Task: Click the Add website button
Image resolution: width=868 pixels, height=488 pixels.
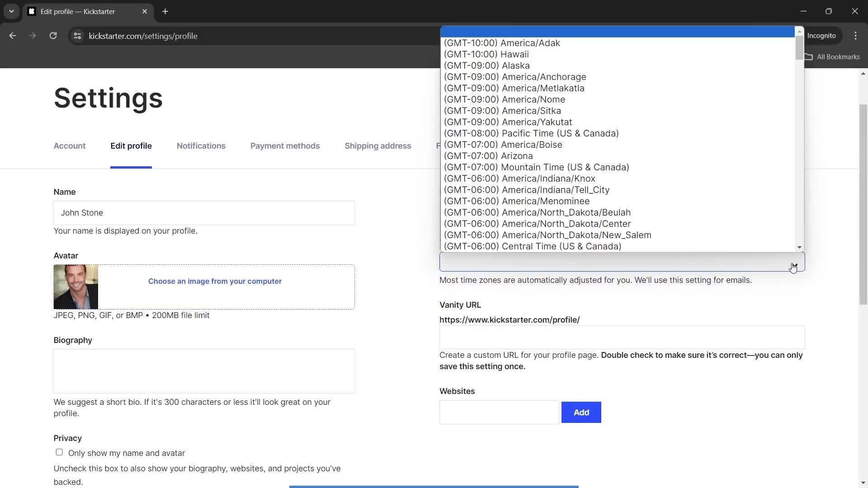Action: tap(582, 413)
